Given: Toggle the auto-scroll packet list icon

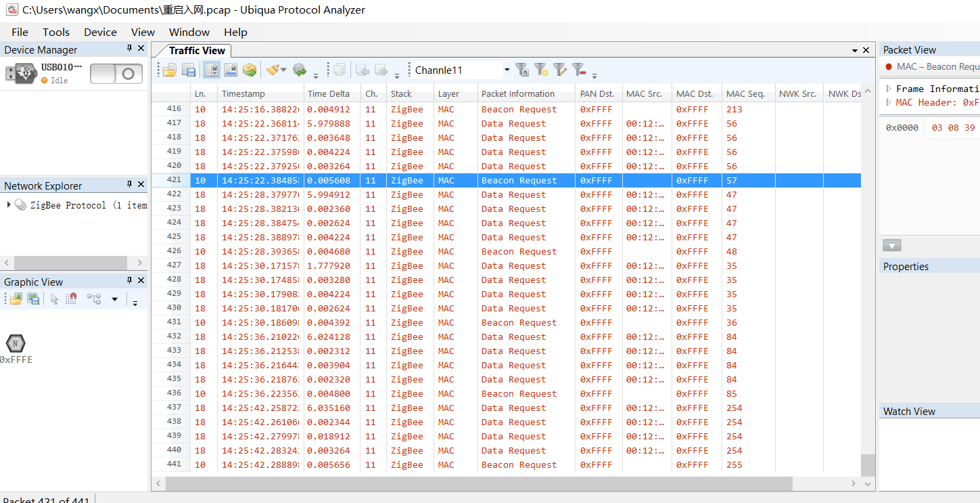Looking at the screenshot, I should [212, 70].
